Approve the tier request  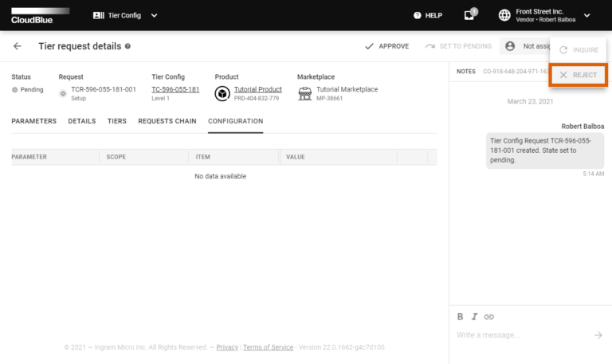[386, 46]
